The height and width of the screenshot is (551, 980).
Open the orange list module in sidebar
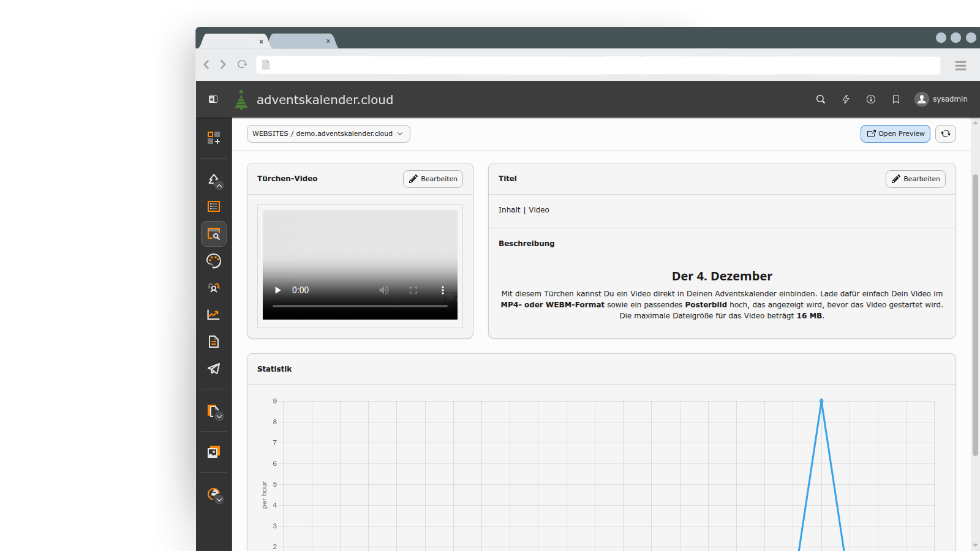[x=214, y=207]
